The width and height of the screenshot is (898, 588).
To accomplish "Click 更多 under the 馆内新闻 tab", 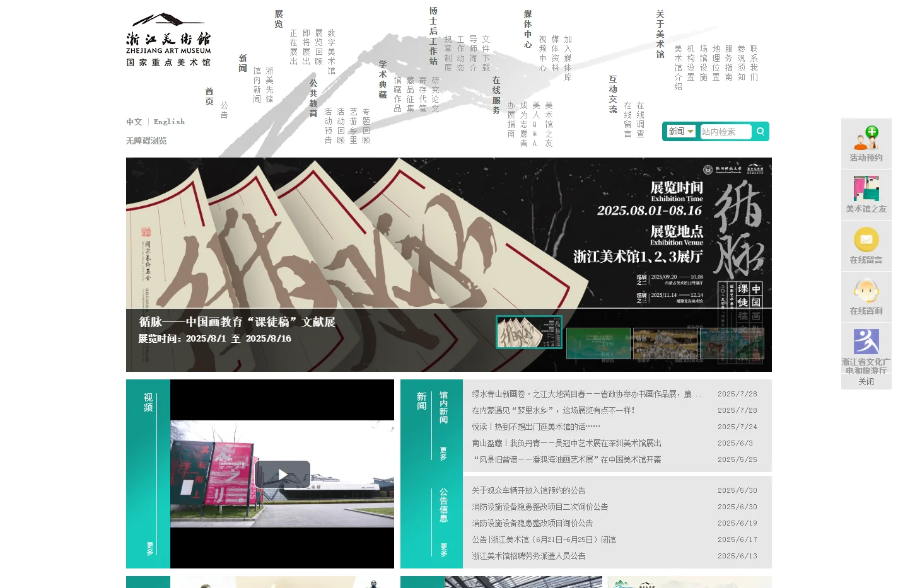I will pyautogui.click(x=443, y=453).
